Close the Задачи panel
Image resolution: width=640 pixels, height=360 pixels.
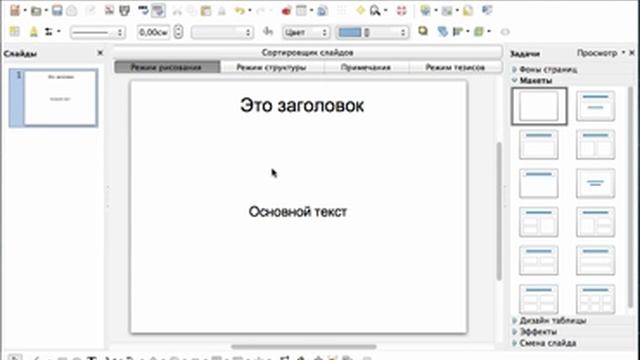(x=632, y=53)
